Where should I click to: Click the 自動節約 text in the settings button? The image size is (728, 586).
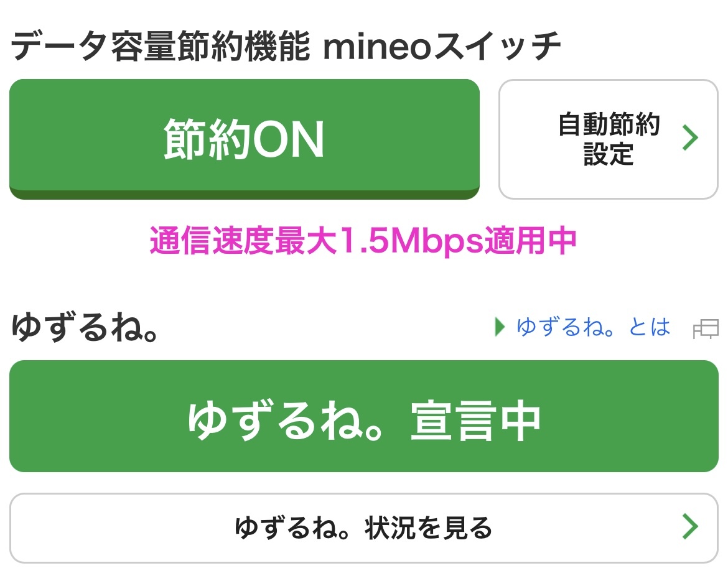pyautogui.click(x=608, y=125)
